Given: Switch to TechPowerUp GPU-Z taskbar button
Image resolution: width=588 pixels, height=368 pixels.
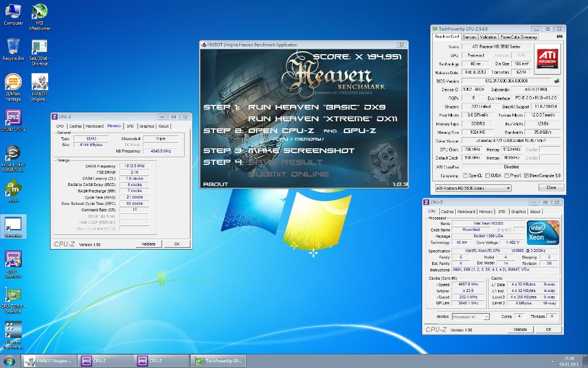Looking at the screenshot, I should point(218,361).
